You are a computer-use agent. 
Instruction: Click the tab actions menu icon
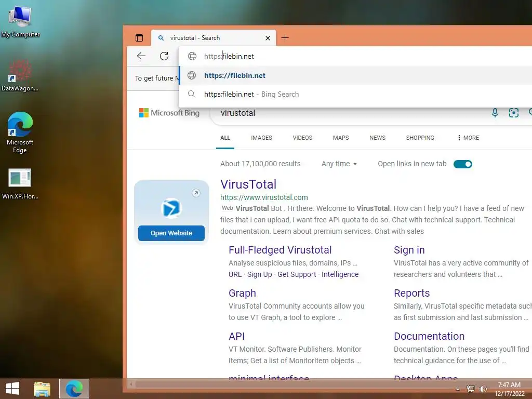point(139,37)
